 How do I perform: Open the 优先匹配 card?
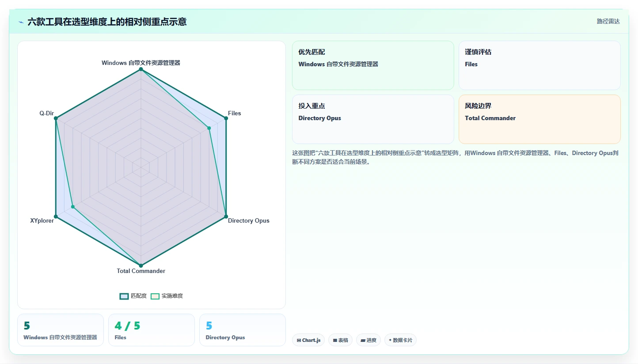[x=373, y=65]
